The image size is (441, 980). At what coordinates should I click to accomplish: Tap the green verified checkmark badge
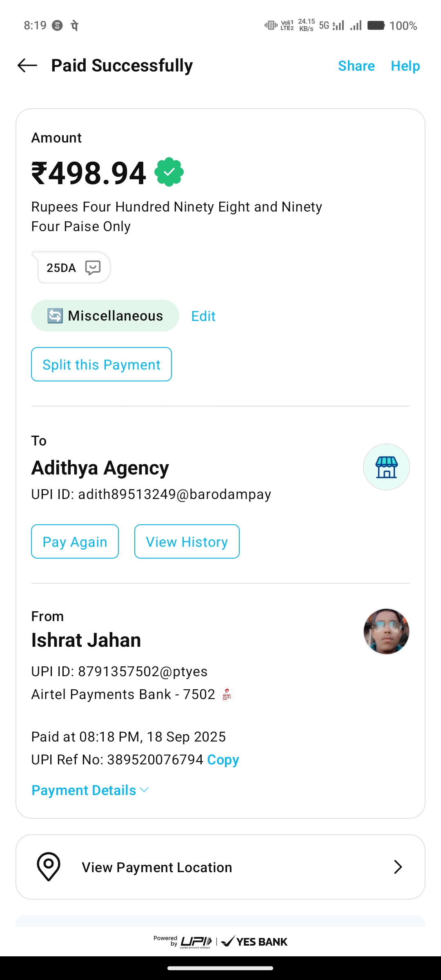(169, 172)
